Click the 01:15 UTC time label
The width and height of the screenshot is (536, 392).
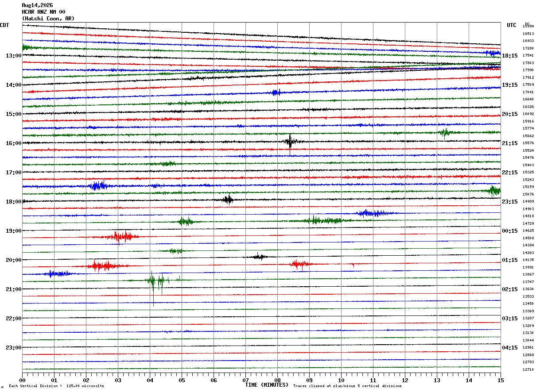pos(510,260)
